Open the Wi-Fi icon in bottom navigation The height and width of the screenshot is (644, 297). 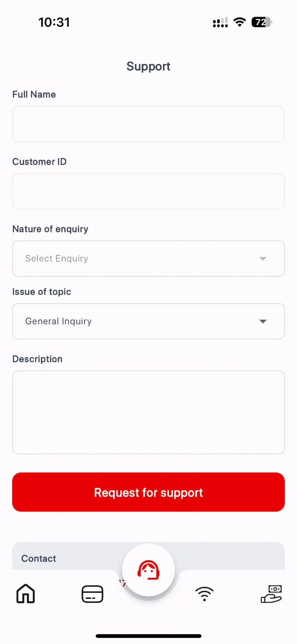click(204, 594)
